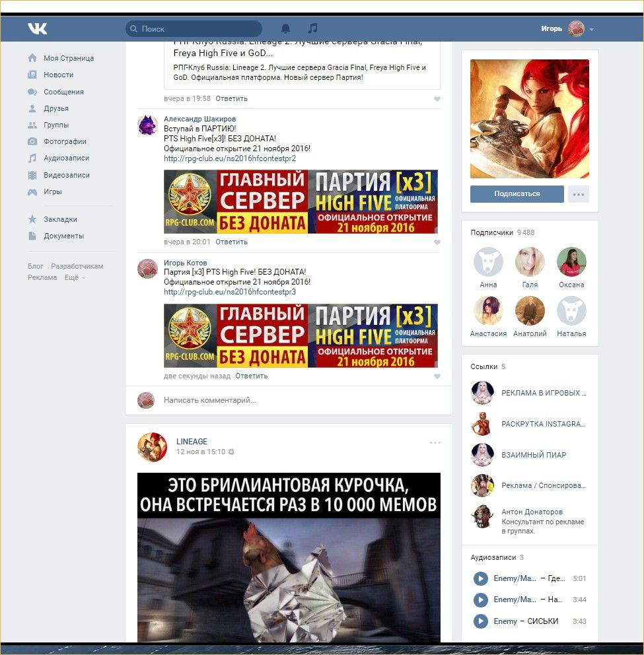Play the Enemy – СИСЬКИ track
644x655 pixels.
[481, 621]
